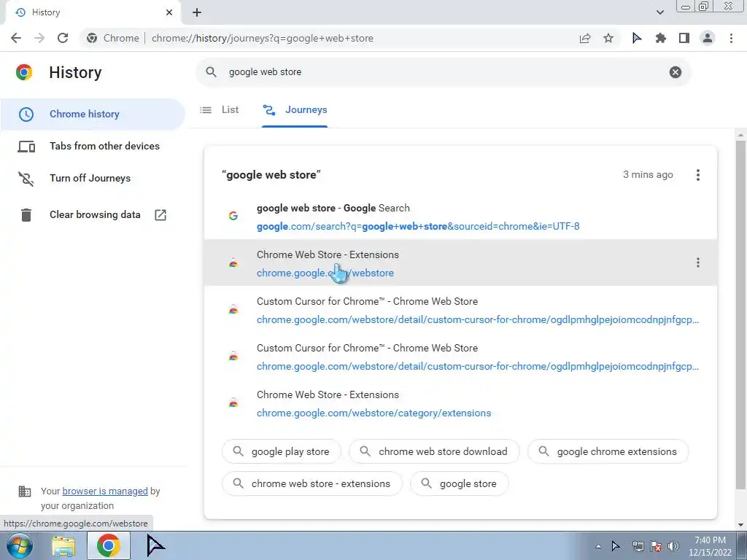Toggle the side panel icon
This screenshot has height=560, width=747.
coord(684,38)
